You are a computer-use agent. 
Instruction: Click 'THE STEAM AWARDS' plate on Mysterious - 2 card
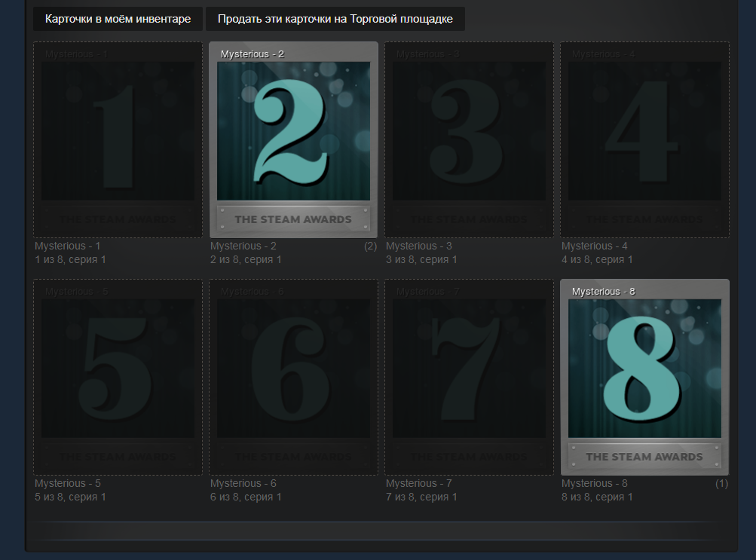293,219
